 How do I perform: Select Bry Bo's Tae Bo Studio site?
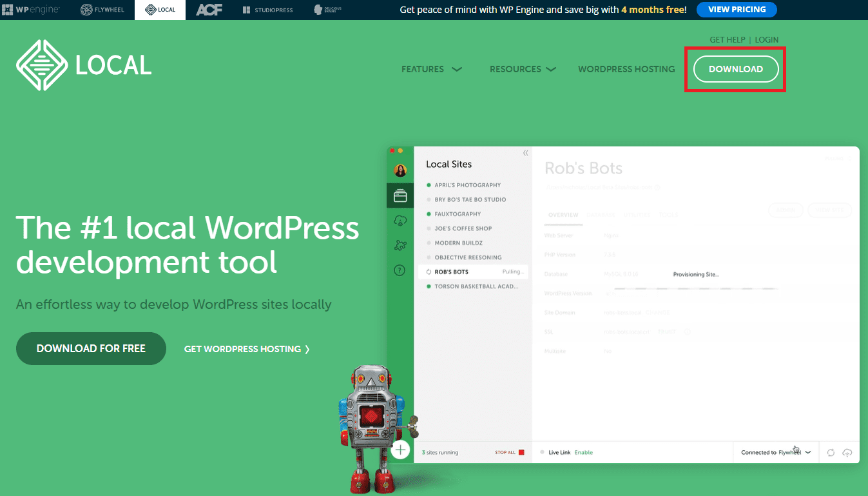(470, 200)
